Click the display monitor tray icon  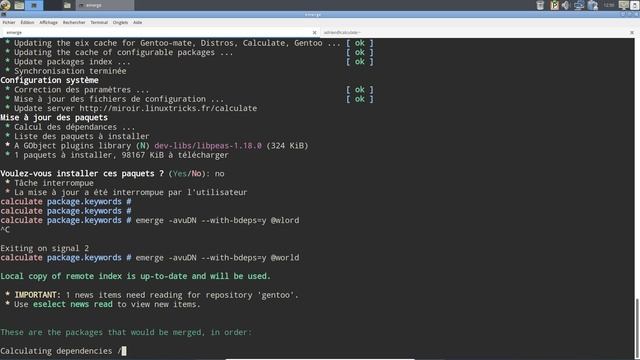point(623,5)
